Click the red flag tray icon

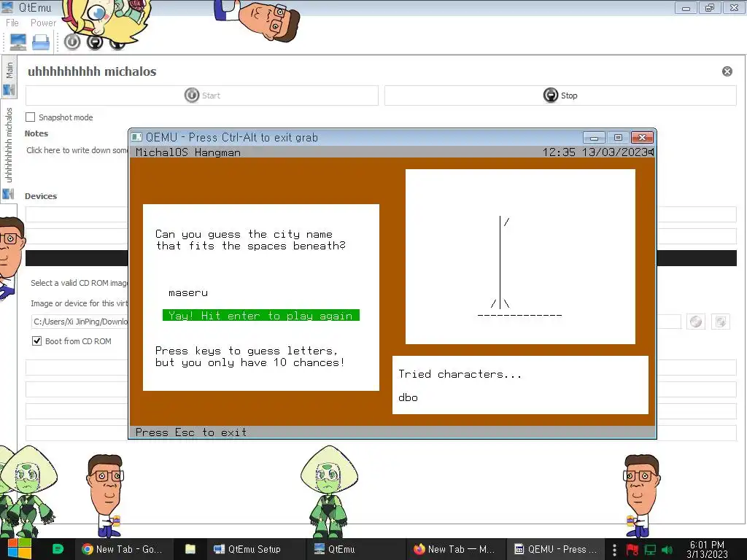tap(632, 550)
